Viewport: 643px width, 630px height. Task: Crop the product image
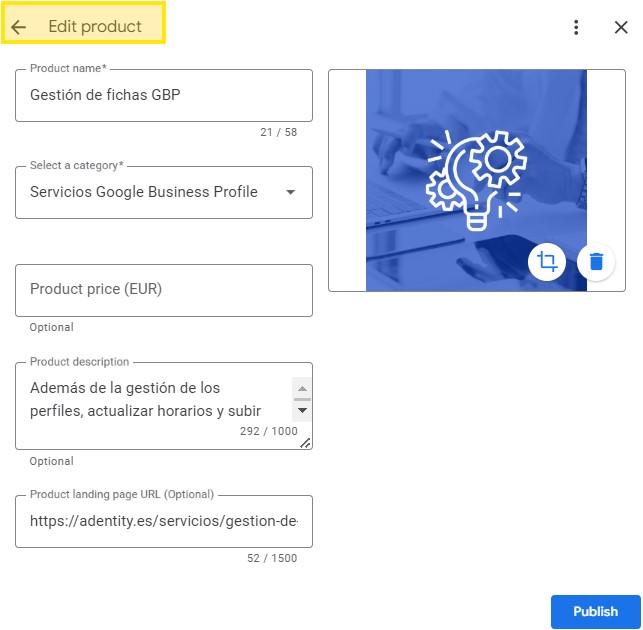547,262
